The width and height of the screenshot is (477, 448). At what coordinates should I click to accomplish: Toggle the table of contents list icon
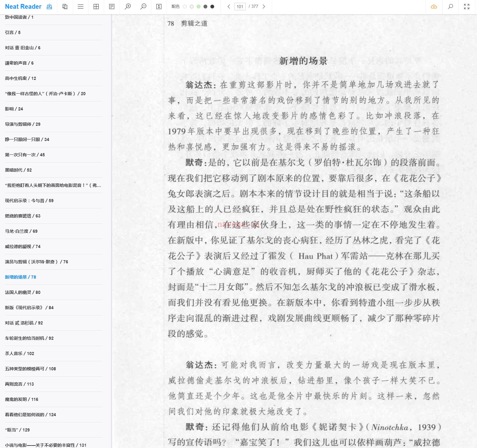point(81,7)
